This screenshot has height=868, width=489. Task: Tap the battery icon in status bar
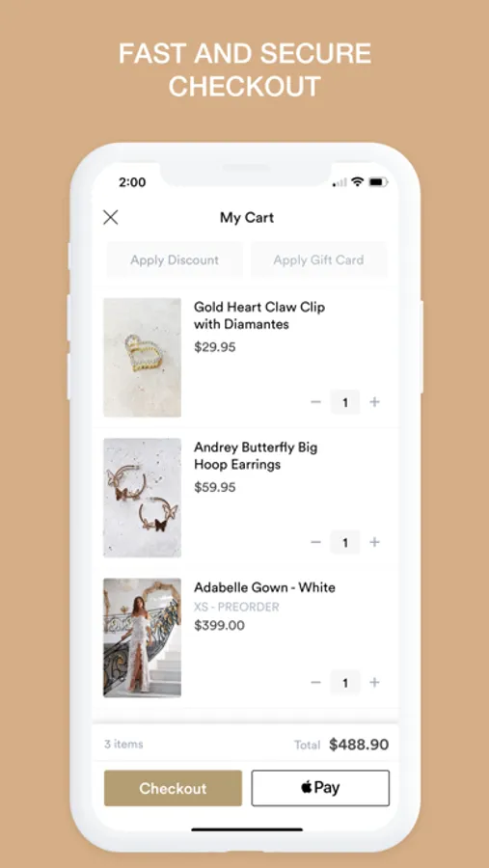(x=378, y=181)
